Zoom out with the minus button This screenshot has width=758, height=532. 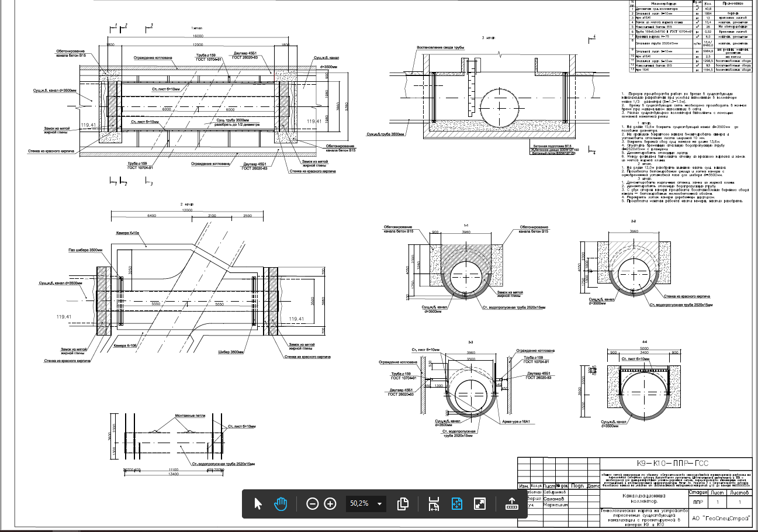click(x=313, y=503)
